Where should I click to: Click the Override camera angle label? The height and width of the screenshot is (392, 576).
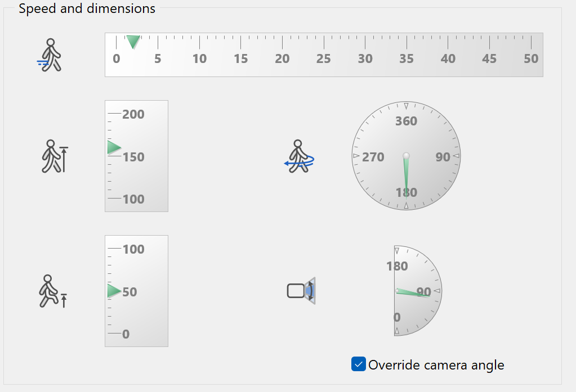(x=436, y=365)
